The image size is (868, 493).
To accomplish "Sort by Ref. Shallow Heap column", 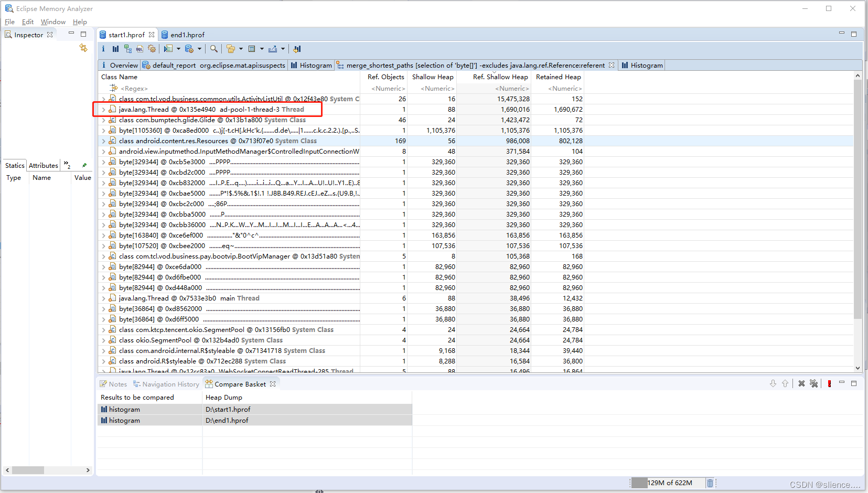I will pyautogui.click(x=500, y=77).
